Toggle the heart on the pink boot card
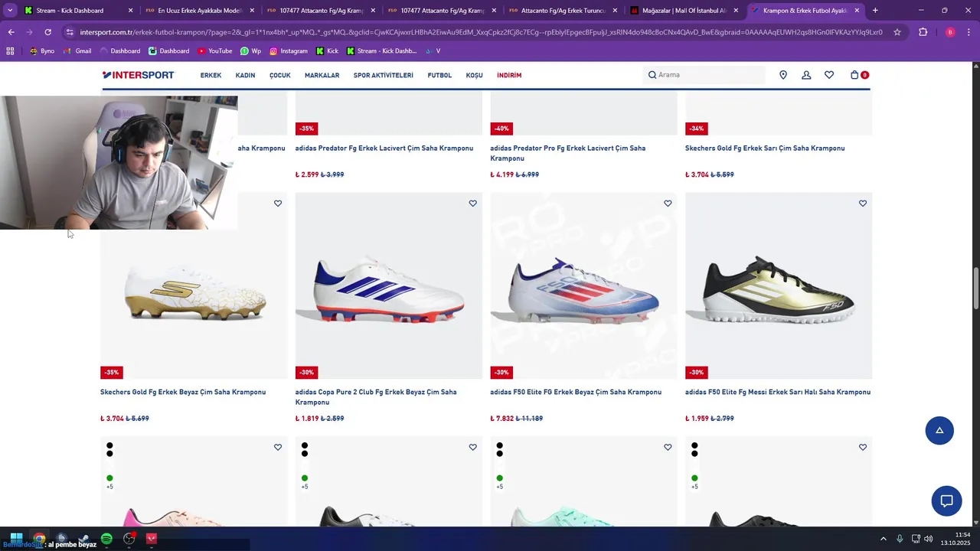Image resolution: width=980 pixels, height=551 pixels. (x=278, y=447)
